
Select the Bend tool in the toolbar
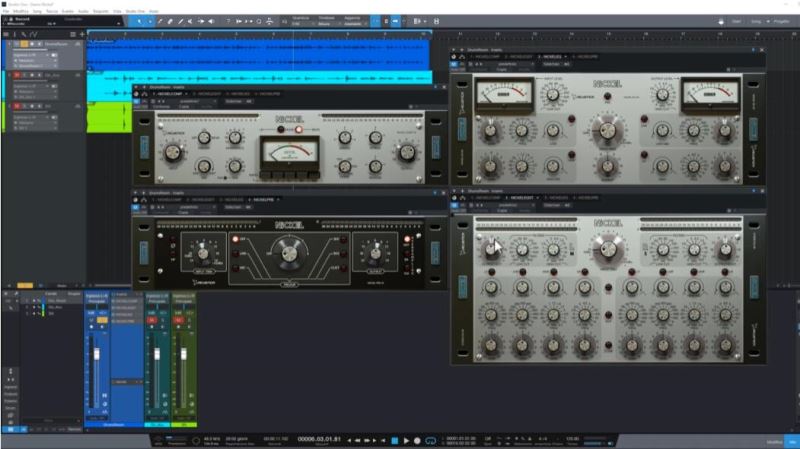click(x=201, y=21)
